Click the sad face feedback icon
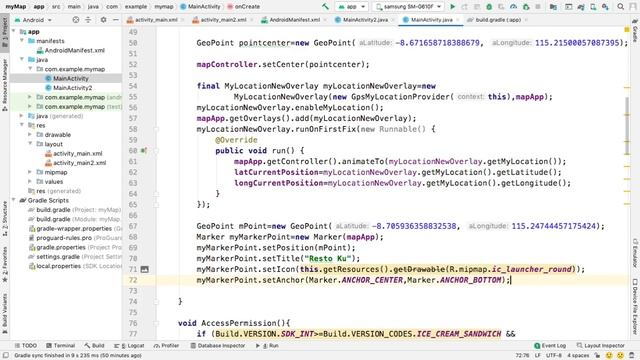The image size is (640, 360). coord(620,356)
